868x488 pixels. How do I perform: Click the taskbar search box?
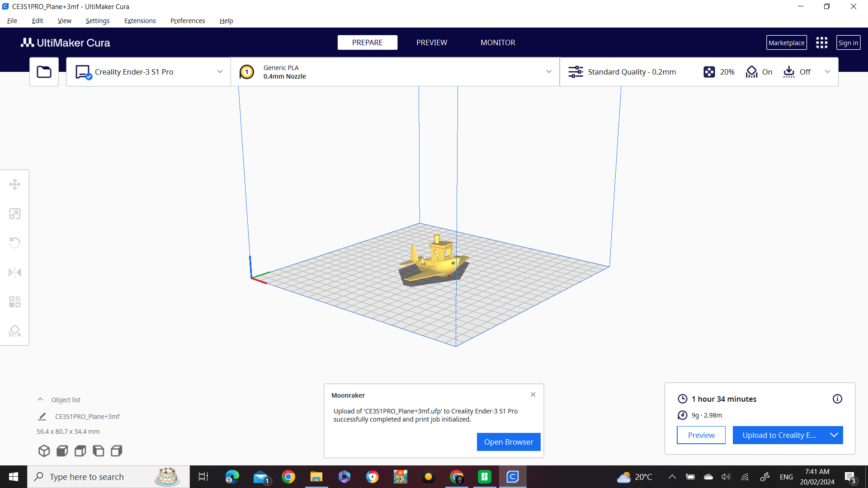(x=108, y=477)
